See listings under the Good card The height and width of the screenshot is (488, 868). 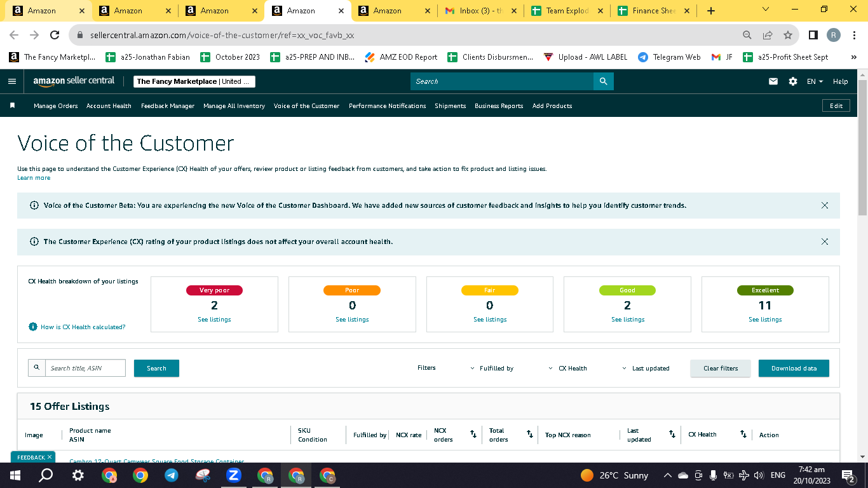(628, 319)
